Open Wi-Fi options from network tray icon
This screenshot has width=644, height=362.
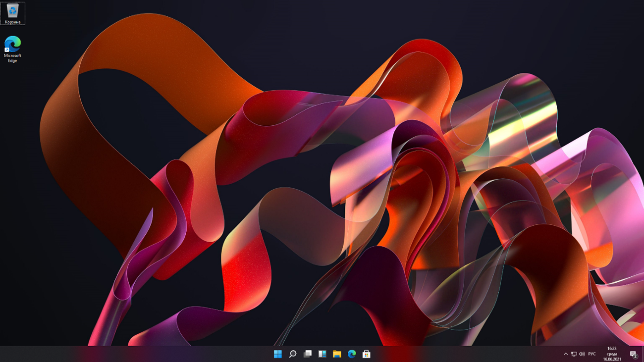point(574,354)
